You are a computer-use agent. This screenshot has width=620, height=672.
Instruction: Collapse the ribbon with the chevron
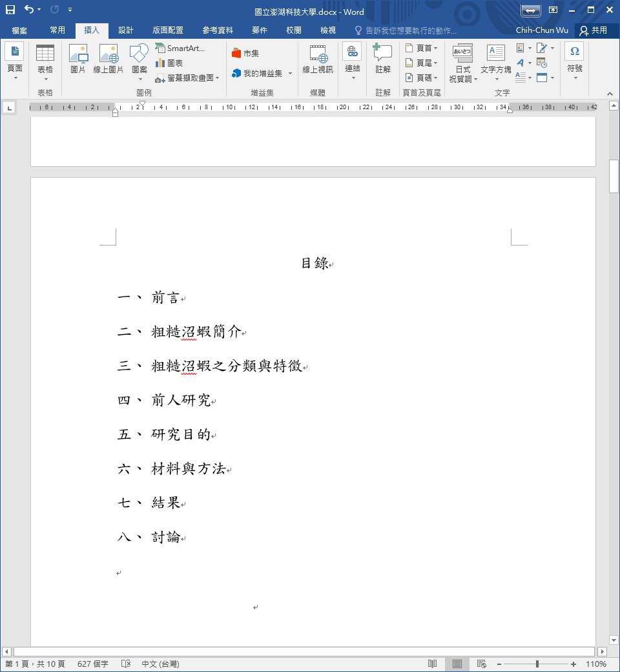click(x=609, y=94)
